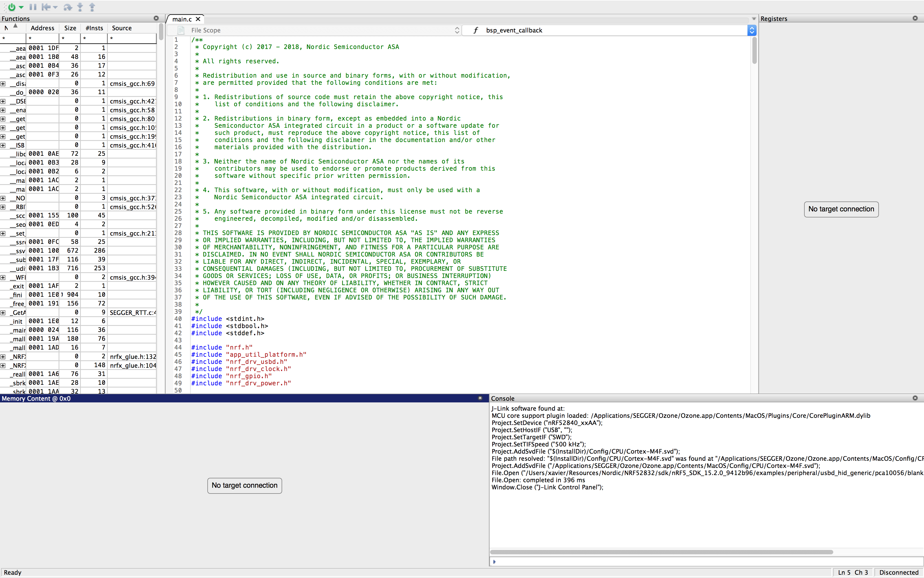Expand the row with source cmsis_gcc.h:58
Screen dimensions: 924x578
(x=3, y=110)
